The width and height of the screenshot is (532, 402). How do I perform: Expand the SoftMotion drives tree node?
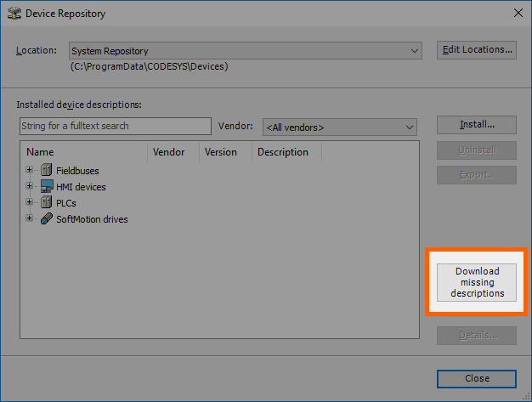pyautogui.click(x=29, y=218)
